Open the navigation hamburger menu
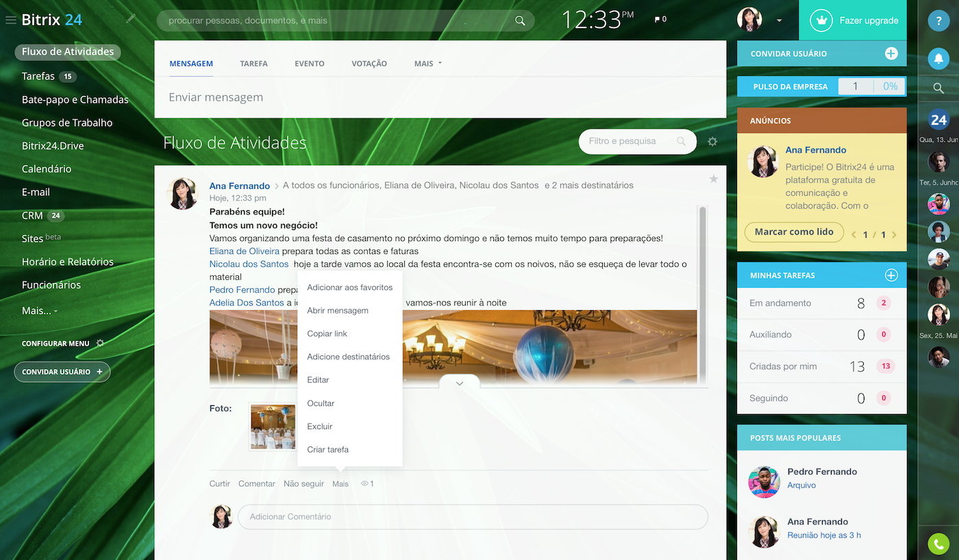Image resolution: width=959 pixels, height=560 pixels. pyautogui.click(x=10, y=20)
